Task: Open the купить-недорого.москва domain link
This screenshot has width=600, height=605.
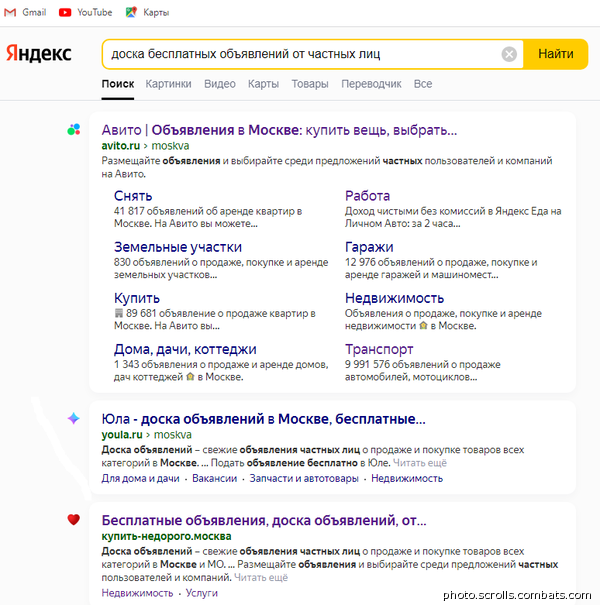Action: [166, 536]
